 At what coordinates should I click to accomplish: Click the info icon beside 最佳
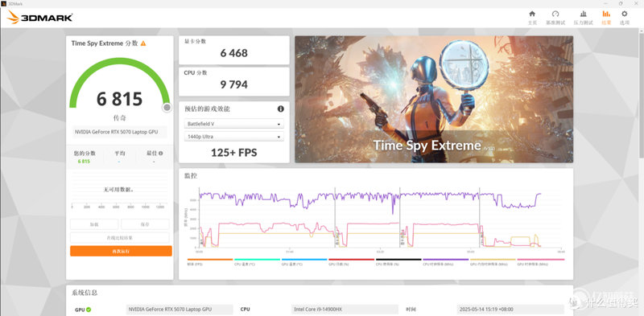coord(160,153)
